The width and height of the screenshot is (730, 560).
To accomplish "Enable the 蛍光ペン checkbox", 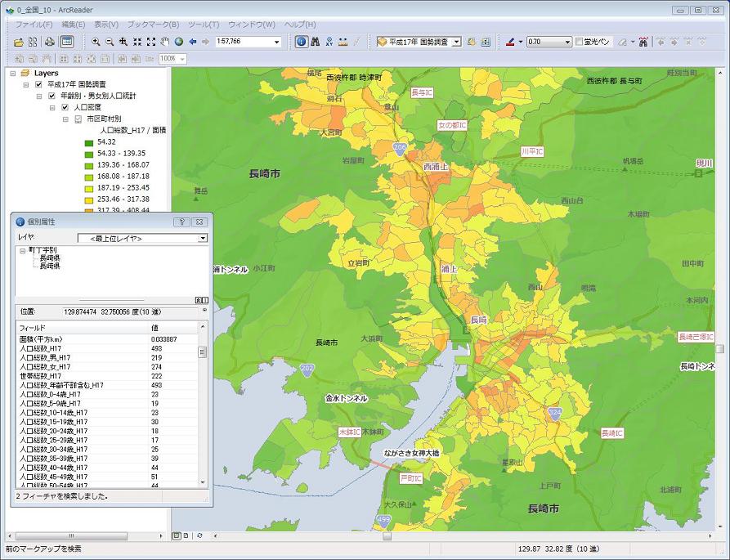I will click(580, 42).
